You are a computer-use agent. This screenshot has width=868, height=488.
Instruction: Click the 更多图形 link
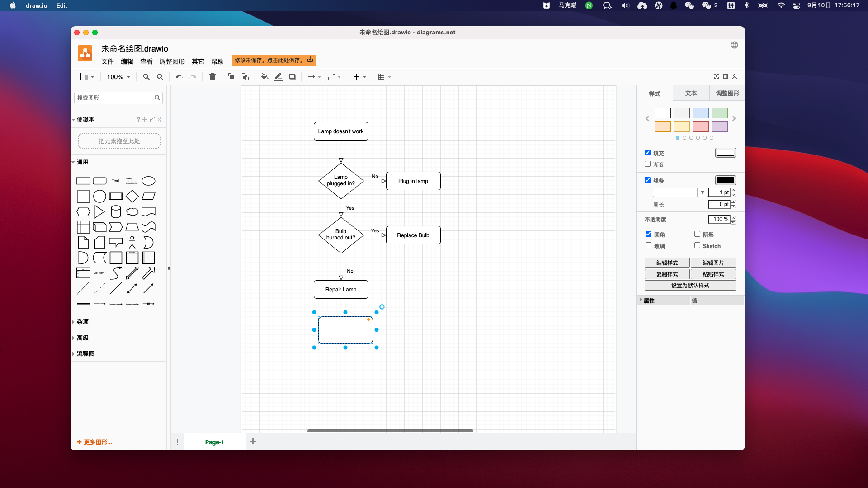pos(95,442)
